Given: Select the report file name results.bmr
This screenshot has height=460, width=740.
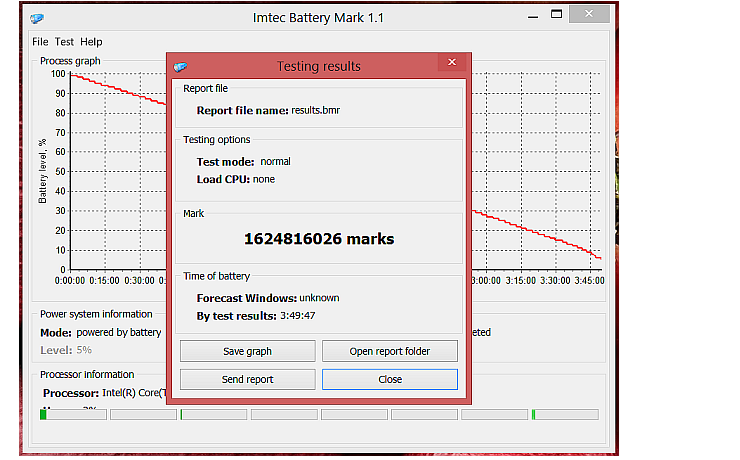Looking at the screenshot, I should click(x=316, y=110).
